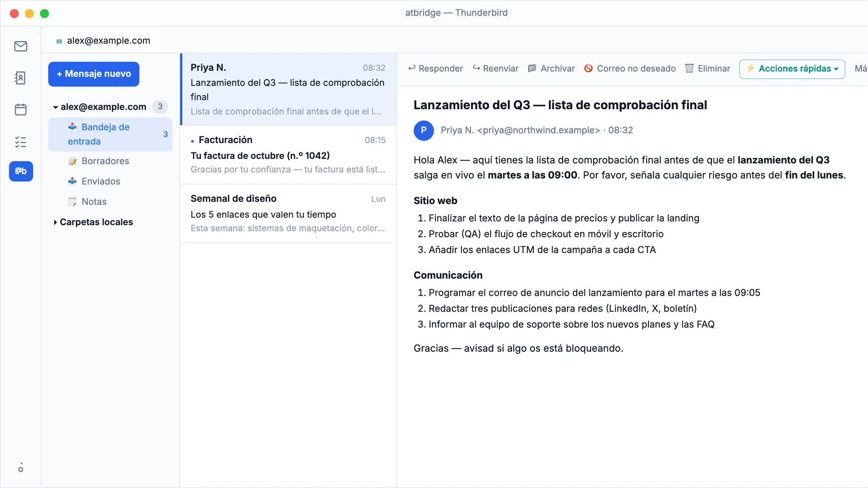
Task: Collapse the alex@example.com account tree
Action: pos(55,107)
